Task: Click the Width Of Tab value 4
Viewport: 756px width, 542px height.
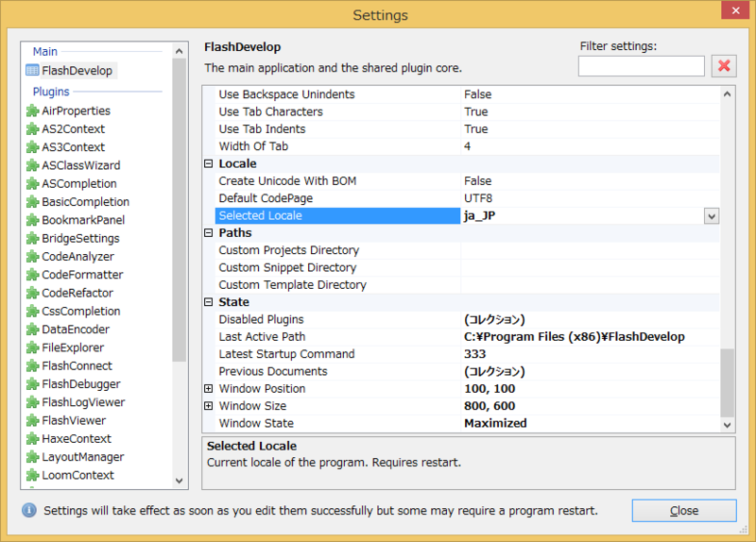Action: [x=467, y=146]
